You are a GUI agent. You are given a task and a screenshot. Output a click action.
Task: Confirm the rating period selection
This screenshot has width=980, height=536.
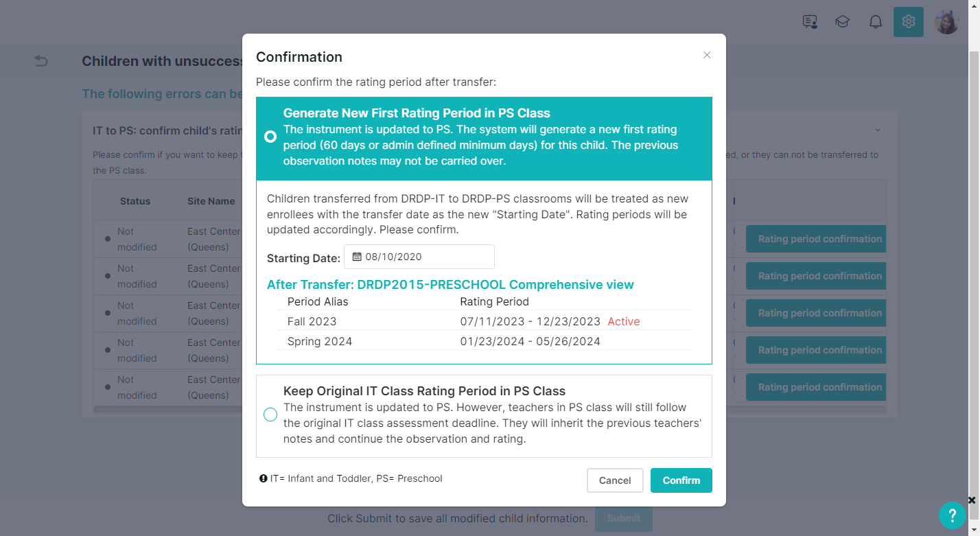pos(681,480)
